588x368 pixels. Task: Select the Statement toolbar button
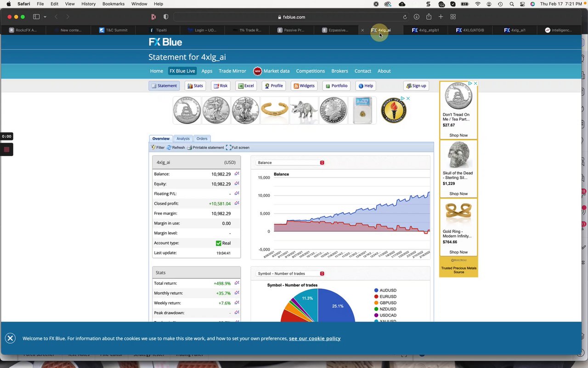[x=164, y=86]
